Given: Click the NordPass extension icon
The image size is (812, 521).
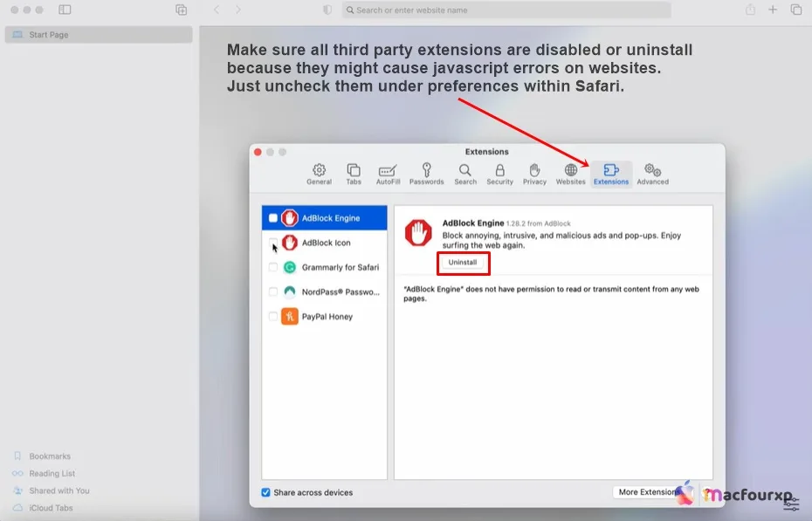Looking at the screenshot, I should (x=290, y=291).
